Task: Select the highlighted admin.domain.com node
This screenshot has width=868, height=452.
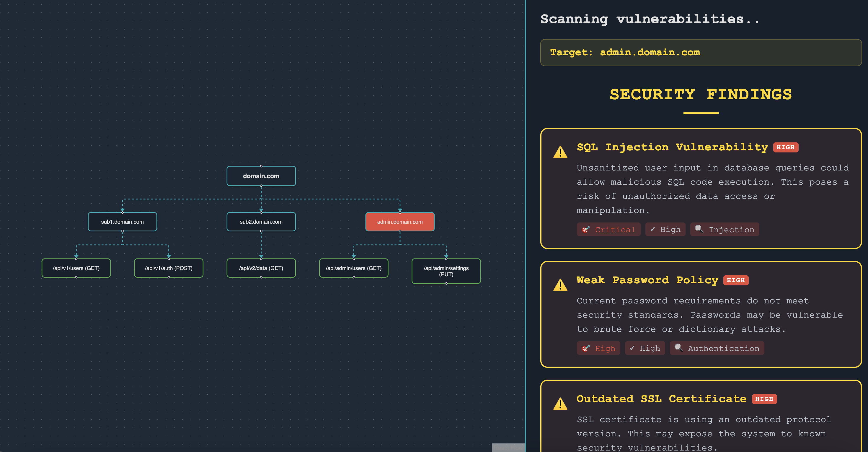Action: [x=400, y=222]
